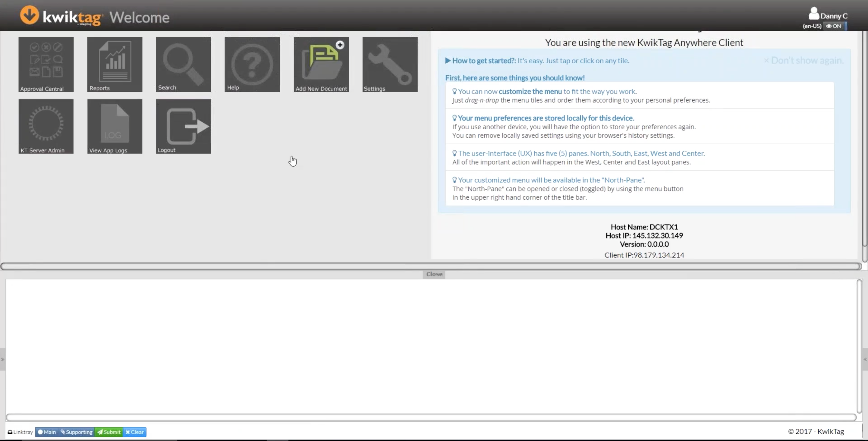868x441 pixels.
Task: Click the Main button in Linktray bar
Action: click(47, 432)
